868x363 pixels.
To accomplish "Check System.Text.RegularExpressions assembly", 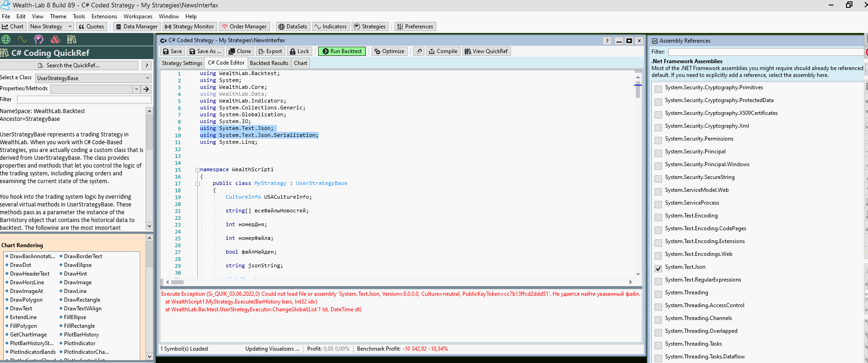I will coord(658,281).
